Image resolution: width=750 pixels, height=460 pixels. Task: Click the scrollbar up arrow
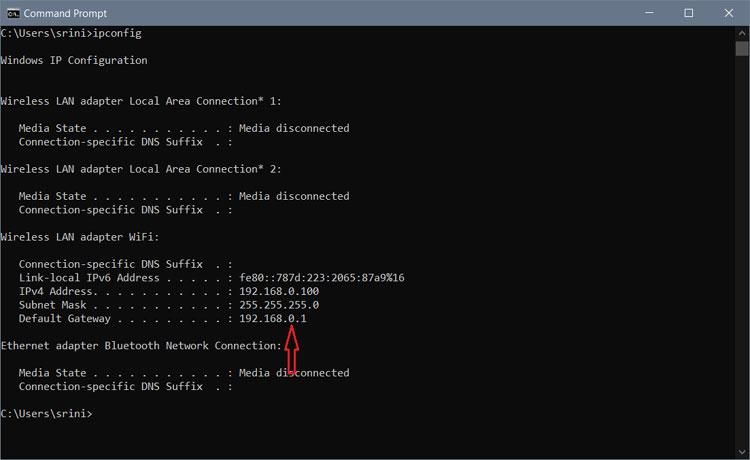pos(741,32)
